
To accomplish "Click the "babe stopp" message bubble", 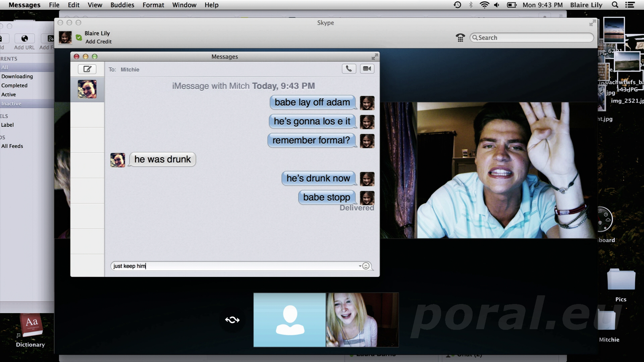I will pos(327,197).
